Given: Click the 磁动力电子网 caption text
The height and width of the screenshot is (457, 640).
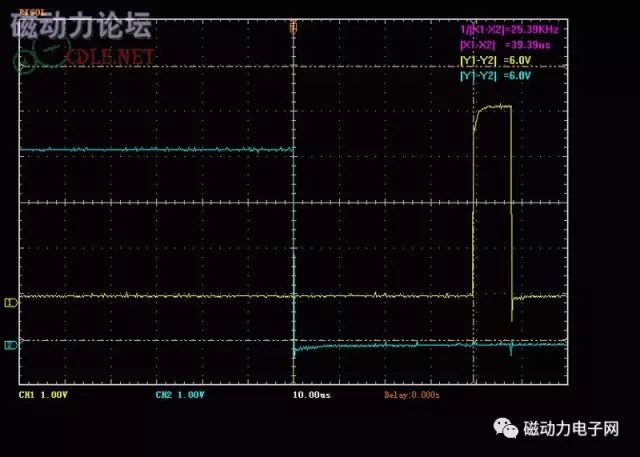Looking at the screenshot, I should pos(571,428).
